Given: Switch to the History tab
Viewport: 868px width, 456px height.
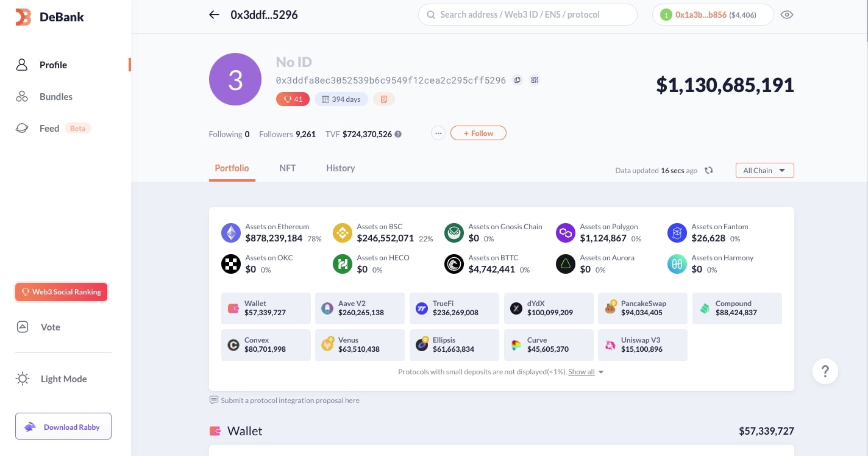Looking at the screenshot, I should click(340, 168).
